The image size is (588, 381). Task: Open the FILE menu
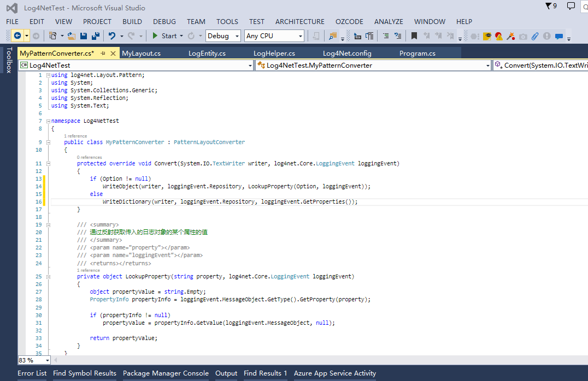point(13,22)
